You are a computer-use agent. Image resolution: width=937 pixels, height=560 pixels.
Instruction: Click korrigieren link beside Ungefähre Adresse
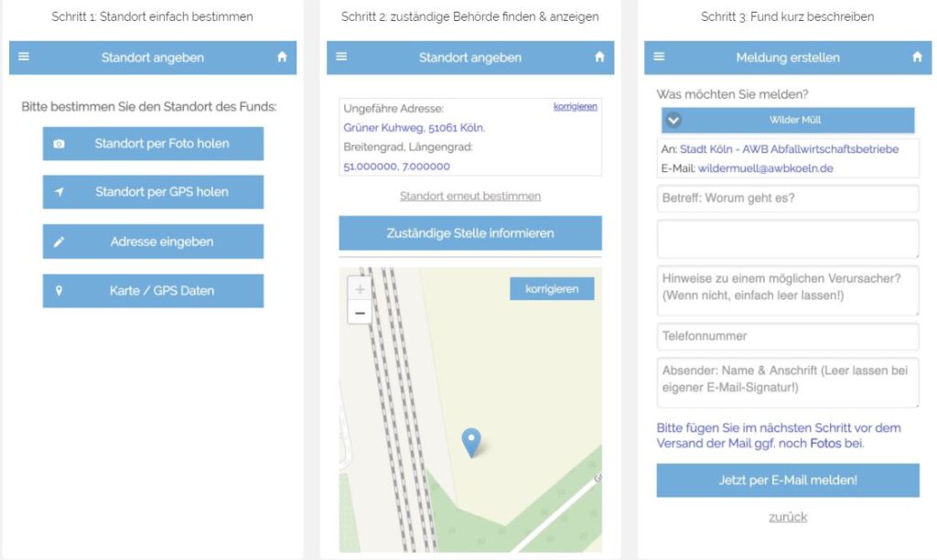pyautogui.click(x=575, y=107)
